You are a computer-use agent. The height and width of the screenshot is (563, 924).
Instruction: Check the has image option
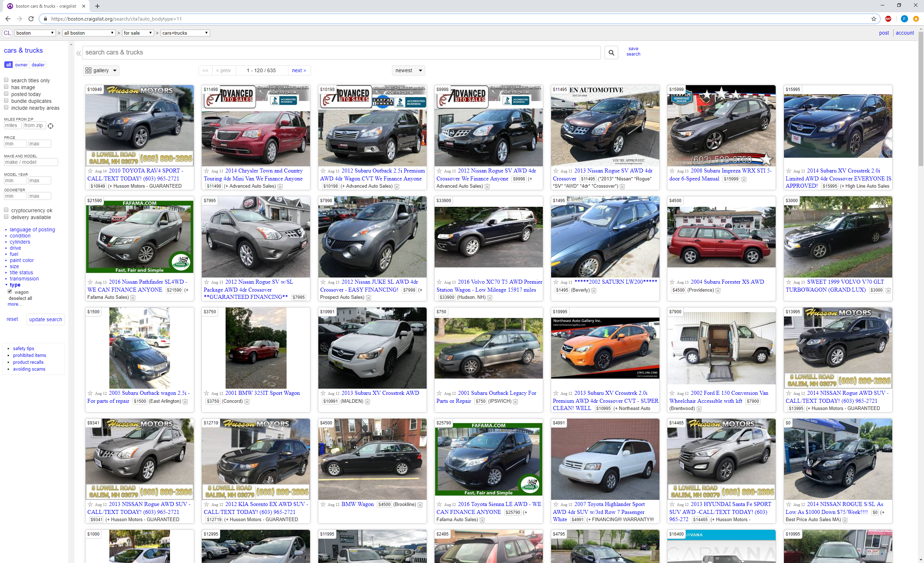6,87
